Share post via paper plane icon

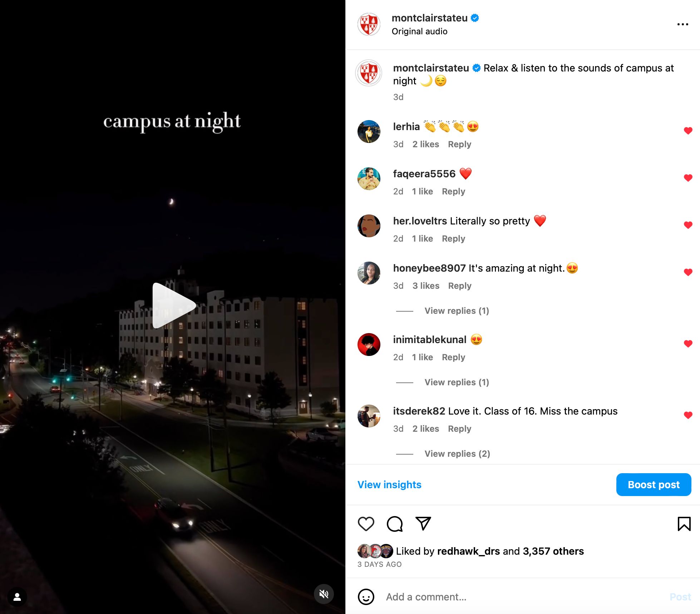pyautogui.click(x=423, y=524)
